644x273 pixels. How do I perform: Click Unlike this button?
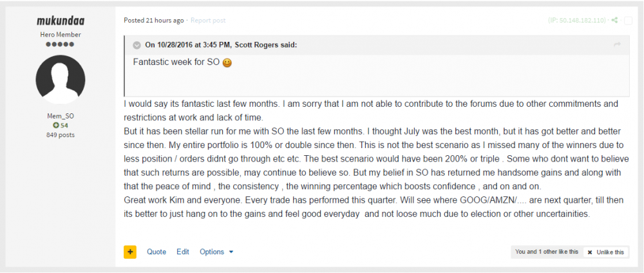tap(606, 252)
